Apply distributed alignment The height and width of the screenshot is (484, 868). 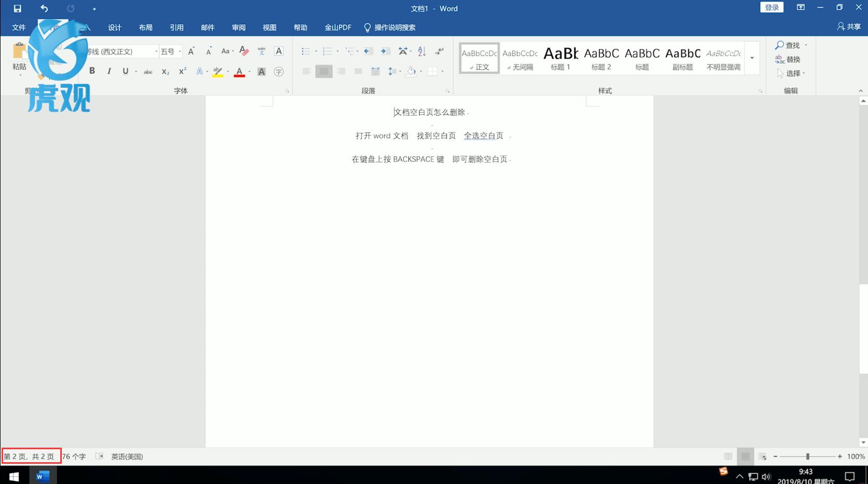[x=375, y=71]
